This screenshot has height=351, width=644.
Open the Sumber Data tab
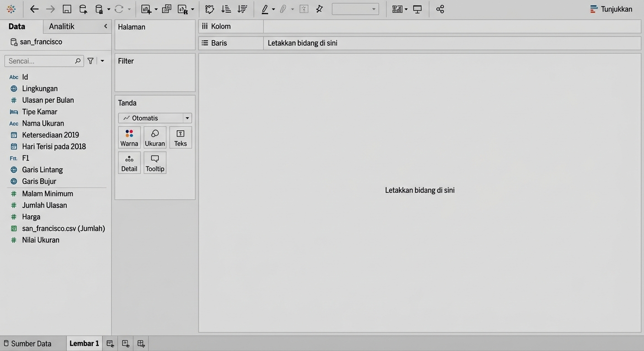click(x=27, y=344)
